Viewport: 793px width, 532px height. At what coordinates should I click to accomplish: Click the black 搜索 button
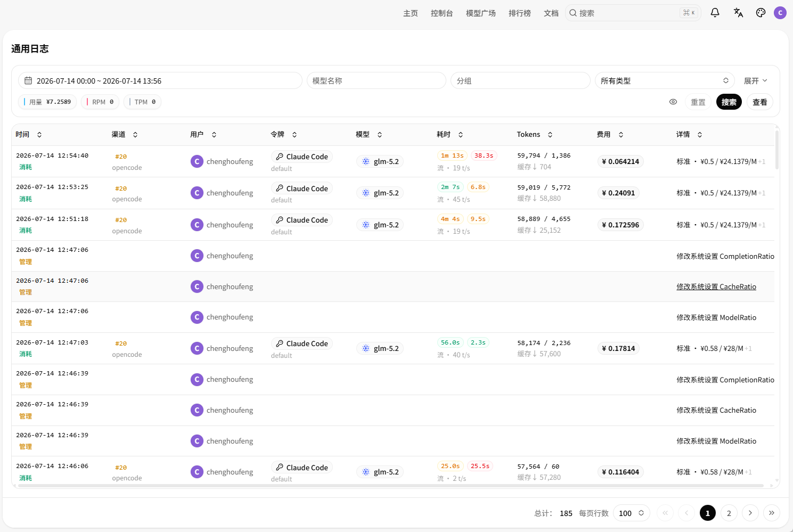pyautogui.click(x=729, y=102)
